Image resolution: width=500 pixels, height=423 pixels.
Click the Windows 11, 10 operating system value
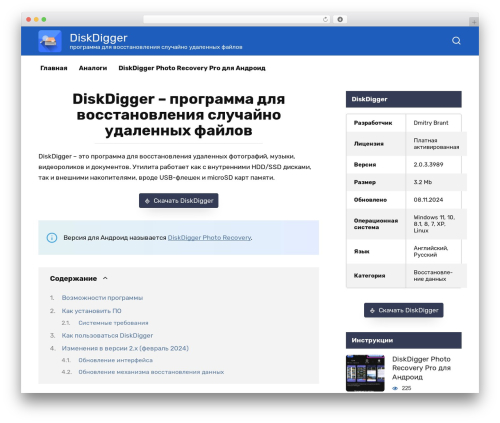[434, 224]
